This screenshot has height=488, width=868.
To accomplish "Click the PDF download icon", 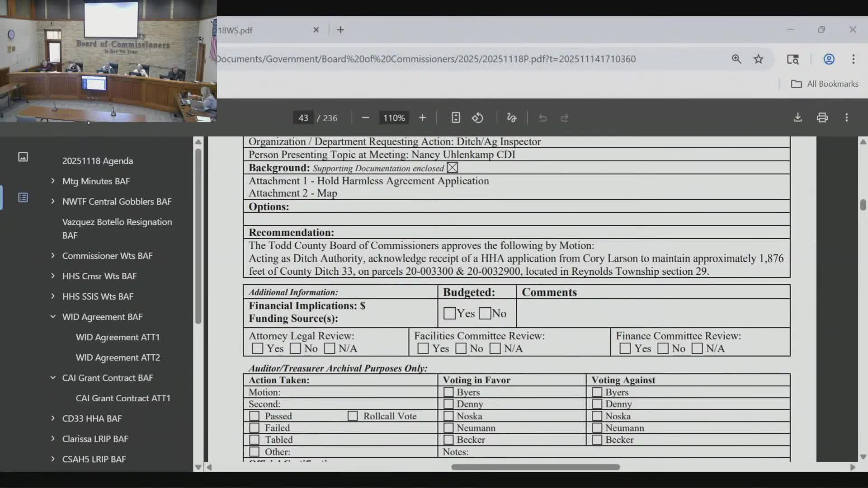I will 797,117.
